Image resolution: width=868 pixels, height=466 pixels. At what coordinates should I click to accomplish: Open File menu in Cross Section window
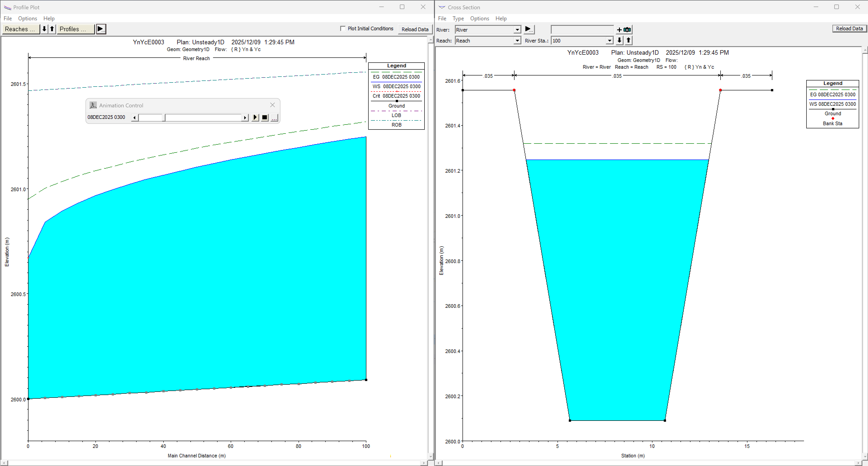click(442, 18)
